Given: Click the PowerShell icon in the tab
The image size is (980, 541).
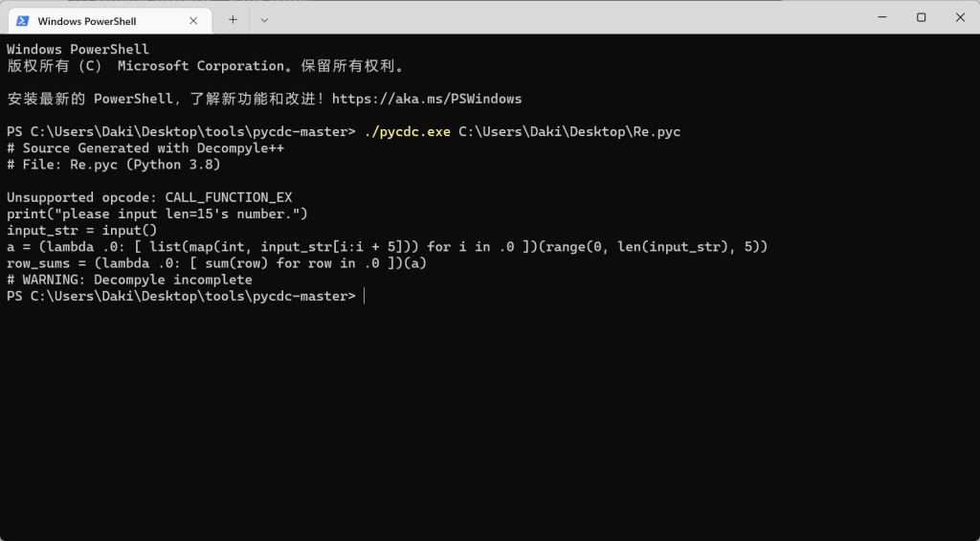Looking at the screenshot, I should [23, 20].
